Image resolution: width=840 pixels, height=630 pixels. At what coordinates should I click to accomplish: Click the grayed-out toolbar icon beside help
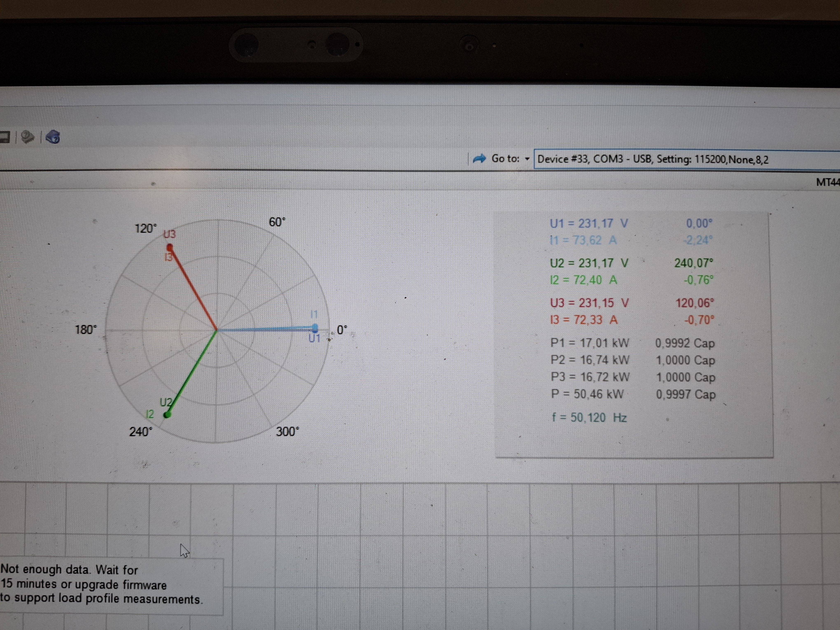(27, 137)
